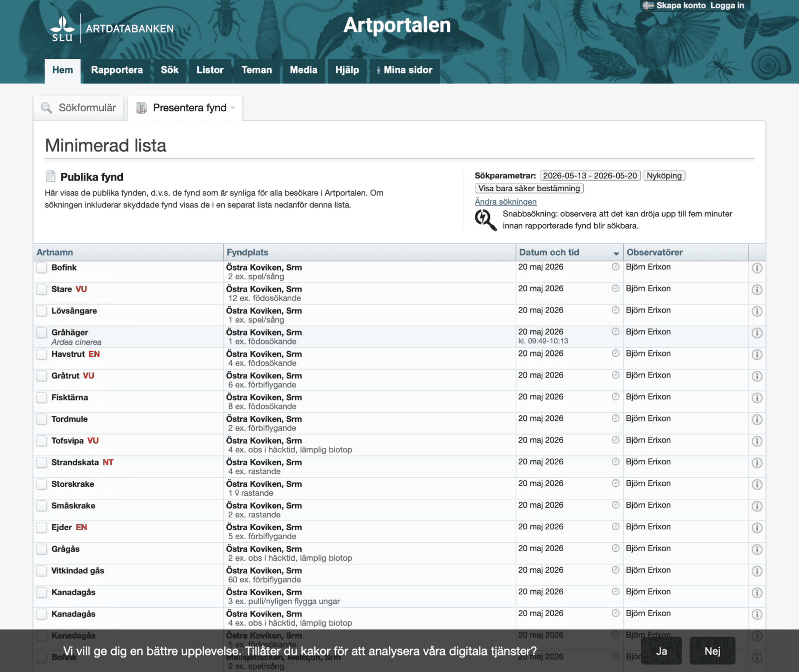Click the Vitkindad gås species name
The image size is (799, 672).
pyautogui.click(x=78, y=571)
